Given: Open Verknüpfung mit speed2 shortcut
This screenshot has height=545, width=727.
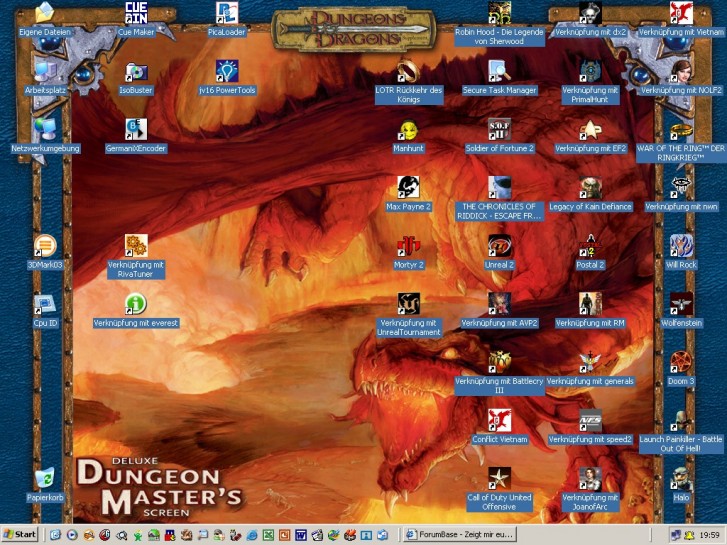Looking at the screenshot, I should pyautogui.click(x=590, y=420).
